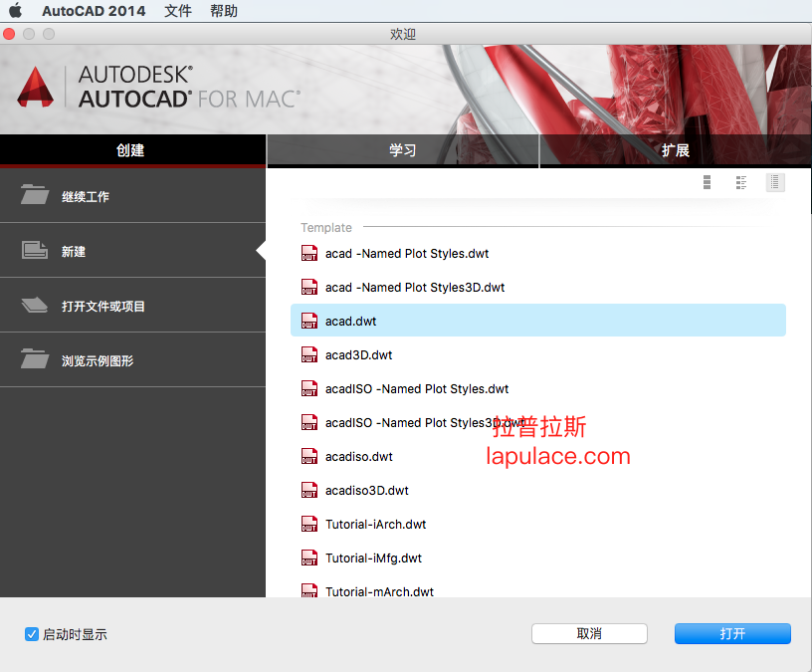
Task: Select the 创建 tab
Action: pyautogui.click(x=132, y=150)
